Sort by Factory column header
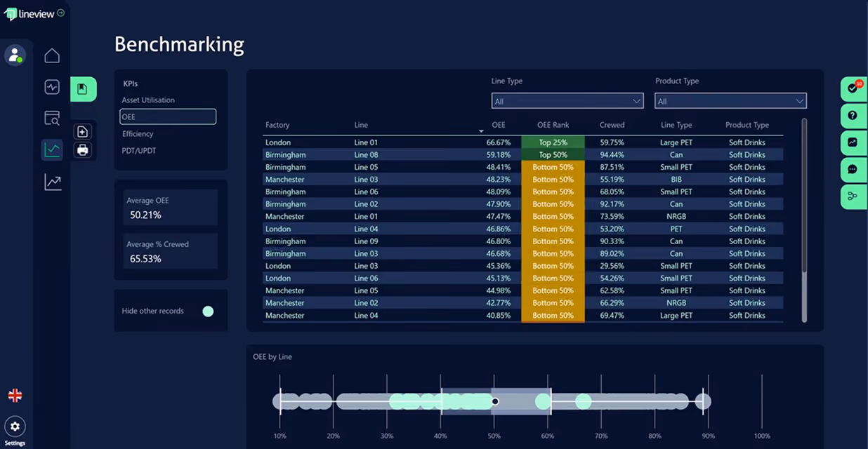The height and width of the screenshot is (449, 868). (x=277, y=125)
